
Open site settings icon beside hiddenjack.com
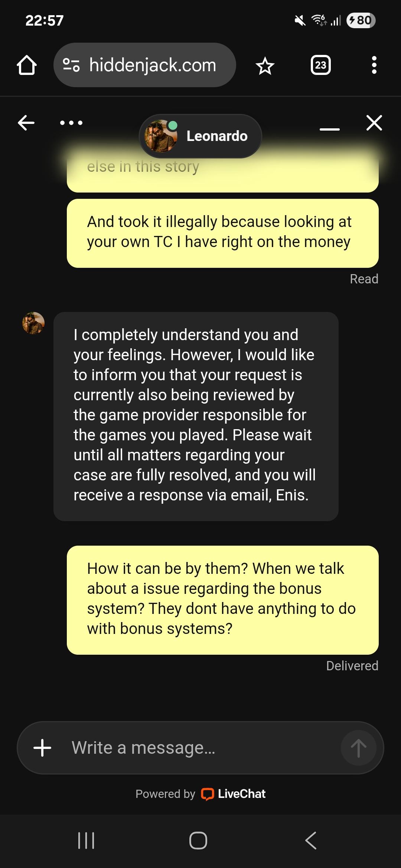[71, 65]
